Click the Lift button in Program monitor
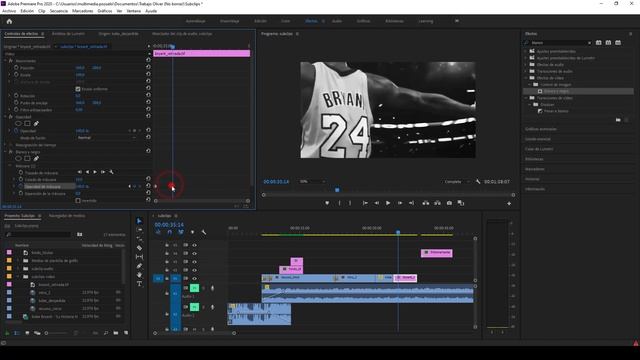This screenshot has width=640, height=360. click(426, 203)
